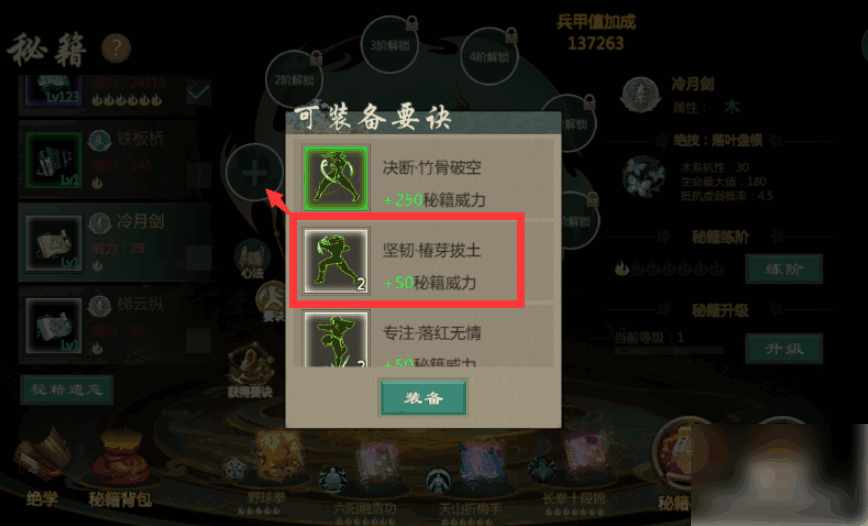The image size is (868, 526).
Task: Select the 决断·竹骨破空 skill icon
Action: 336,178
